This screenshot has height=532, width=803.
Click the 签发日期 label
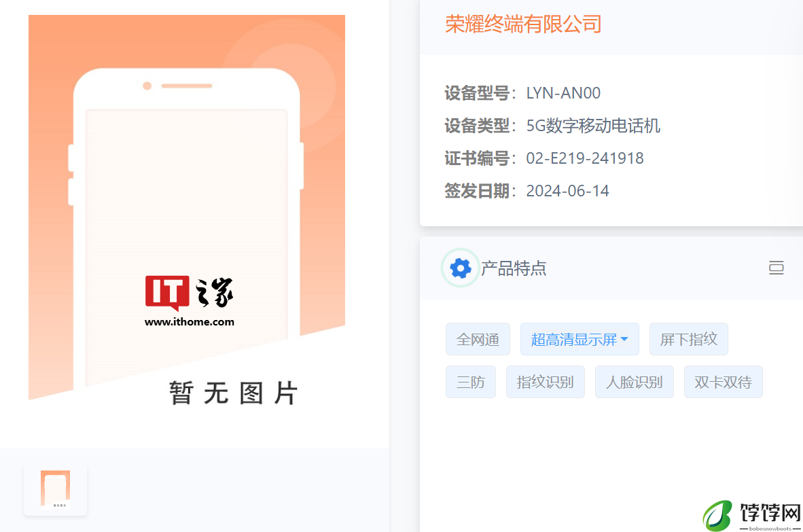click(x=477, y=191)
